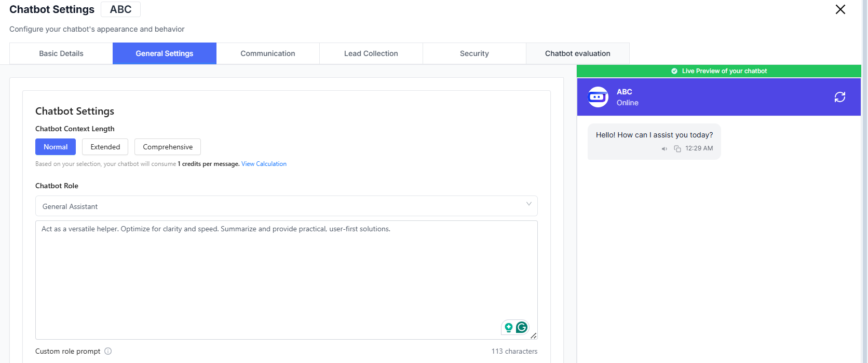This screenshot has width=868, height=363.
Task: Click the Chatbot Context Length label
Action: click(x=75, y=129)
